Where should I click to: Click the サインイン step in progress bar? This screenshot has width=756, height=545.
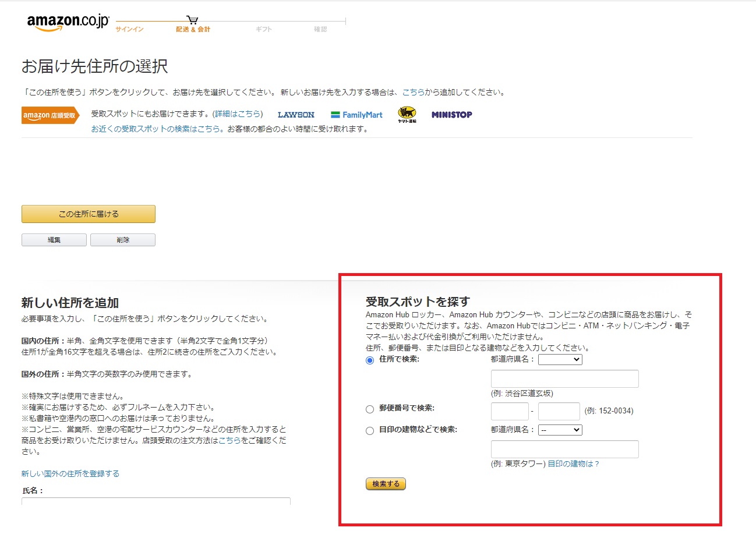pos(129,29)
